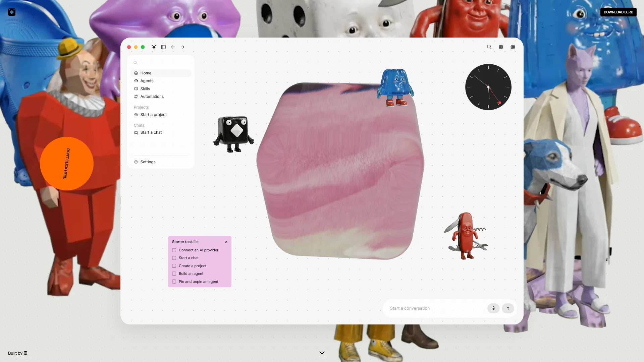Check the Create a project task
The width and height of the screenshot is (644, 362).
click(174, 266)
